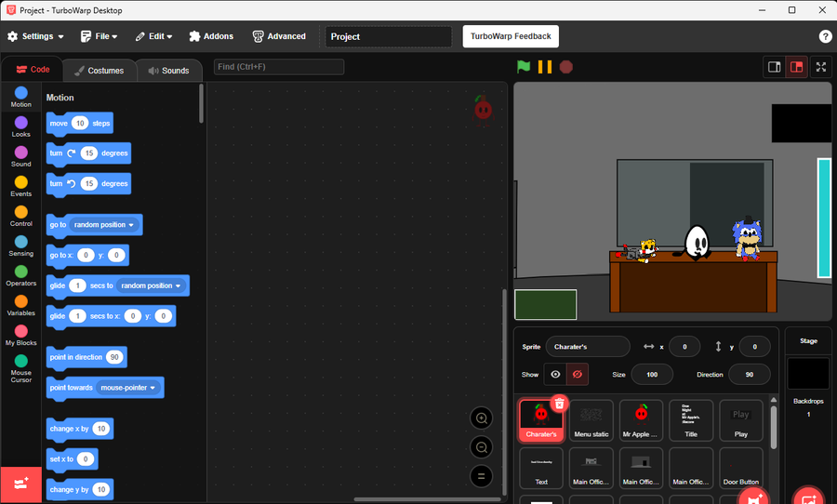Select the Looks block category
The image size is (837, 504).
(20, 127)
